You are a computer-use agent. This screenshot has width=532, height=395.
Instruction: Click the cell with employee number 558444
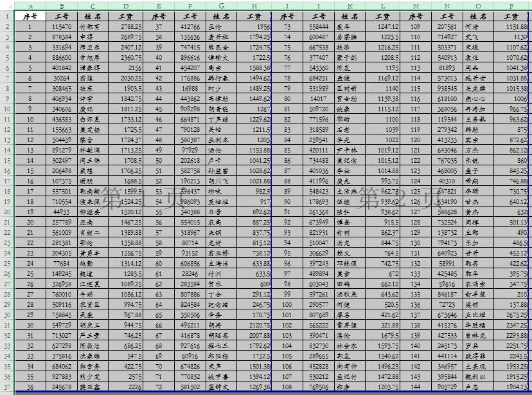coord(319,27)
